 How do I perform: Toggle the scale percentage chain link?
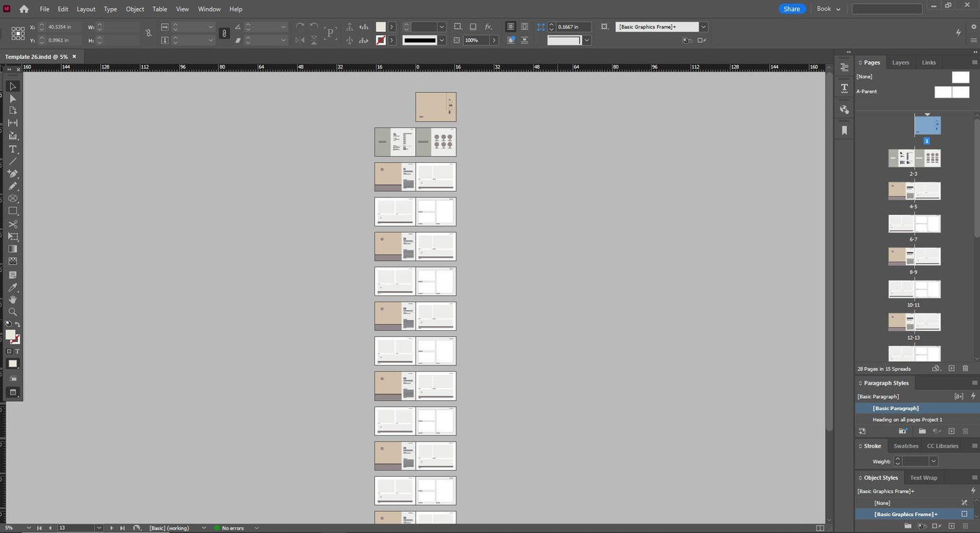224,33
